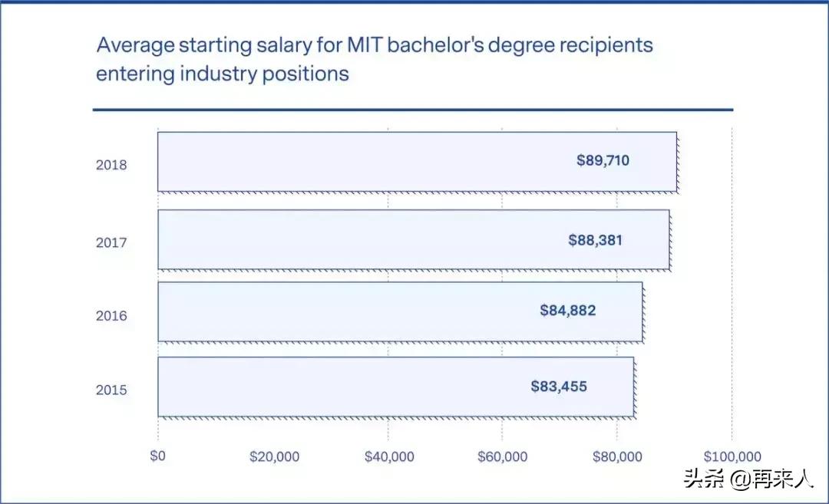Click the $89,710 value label

(x=603, y=160)
